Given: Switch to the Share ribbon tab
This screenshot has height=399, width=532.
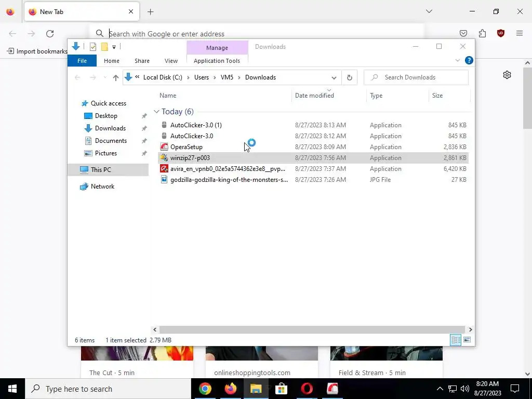Looking at the screenshot, I should pyautogui.click(x=142, y=61).
